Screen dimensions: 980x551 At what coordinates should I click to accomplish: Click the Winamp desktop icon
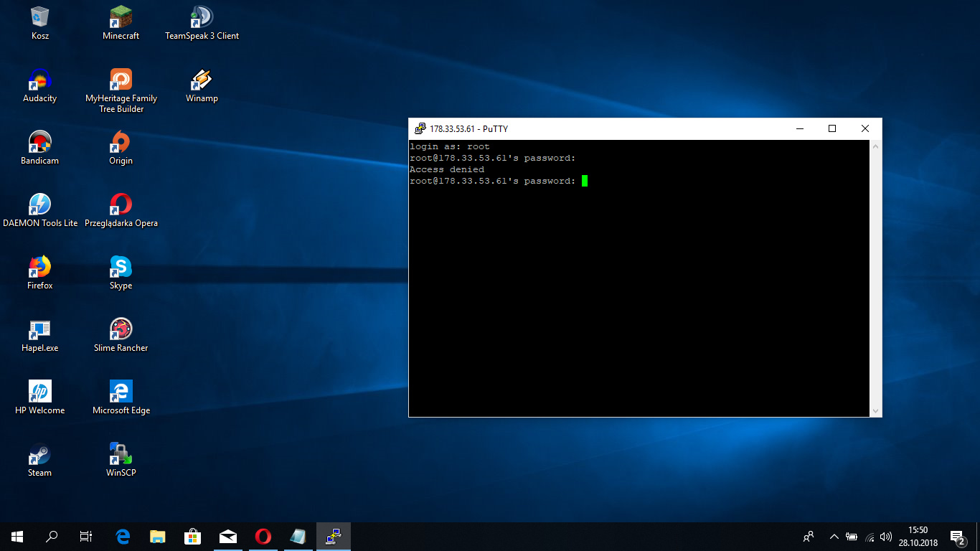pos(202,80)
